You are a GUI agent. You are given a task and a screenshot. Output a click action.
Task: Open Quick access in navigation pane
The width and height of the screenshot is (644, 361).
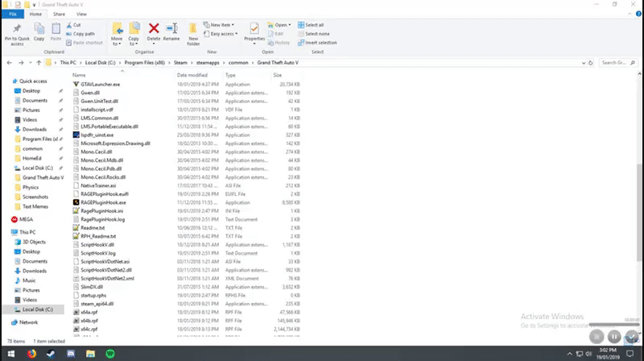(33, 81)
